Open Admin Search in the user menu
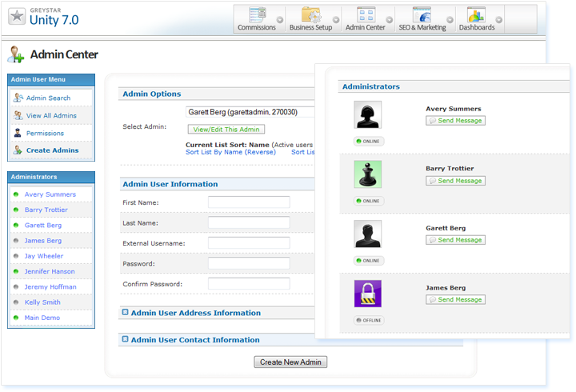The width and height of the screenshot is (576, 392). (x=48, y=98)
